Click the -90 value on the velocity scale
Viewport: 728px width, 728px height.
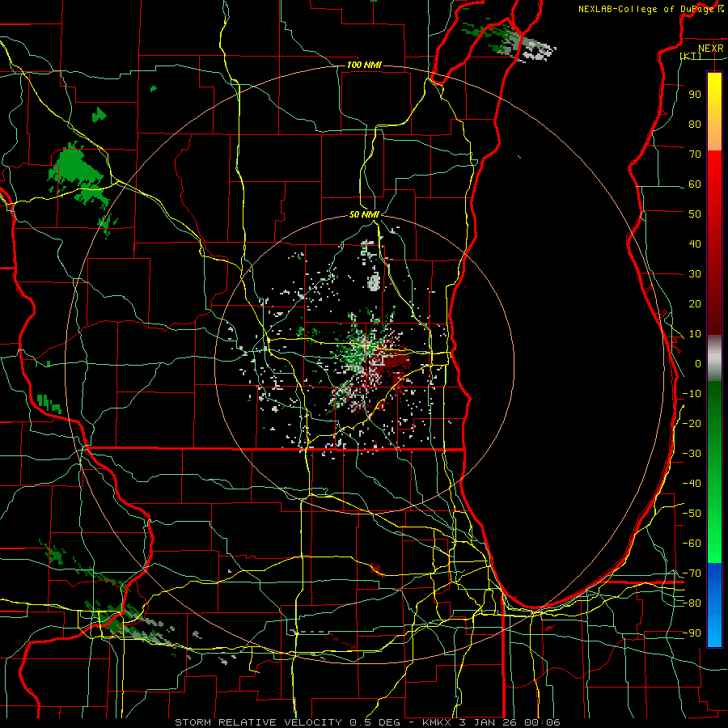pyautogui.click(x=692, y=633)
